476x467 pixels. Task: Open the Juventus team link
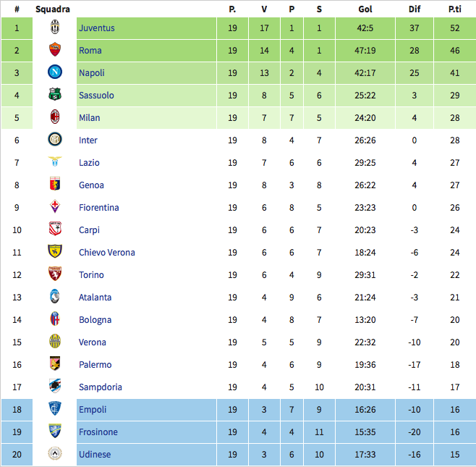97,28
